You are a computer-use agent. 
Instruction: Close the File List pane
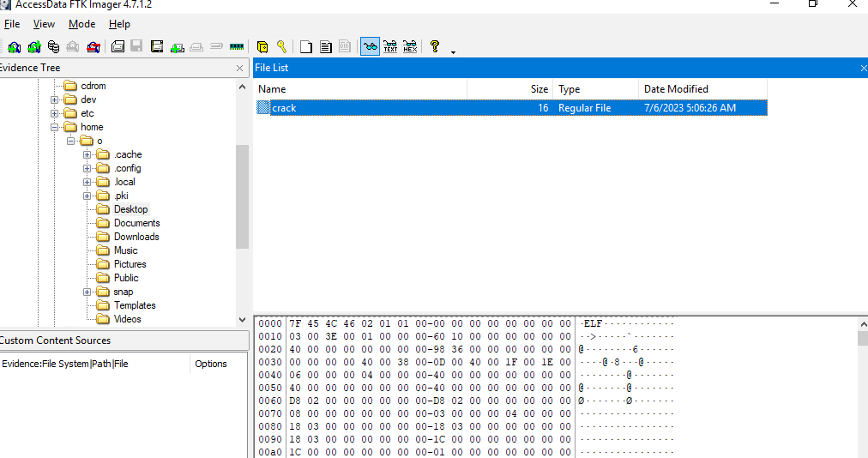pos(864,68)
